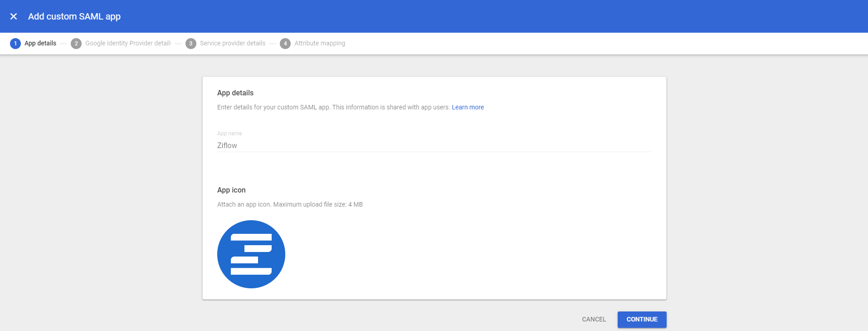Click the small App name field label
The image size is (868, 331).
point(229,133)
